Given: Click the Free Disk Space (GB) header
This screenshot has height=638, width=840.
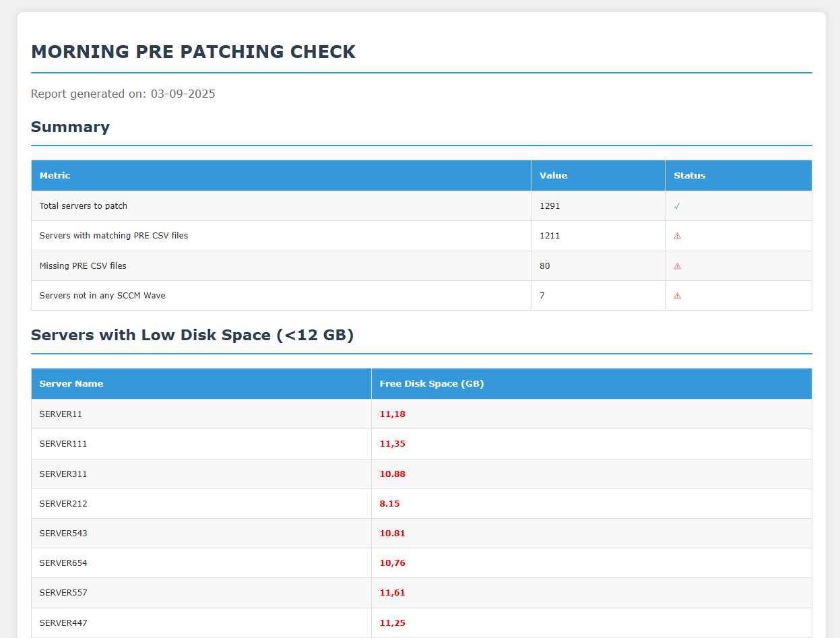Looking at the screenshot, I should click(x=431, y=384).
